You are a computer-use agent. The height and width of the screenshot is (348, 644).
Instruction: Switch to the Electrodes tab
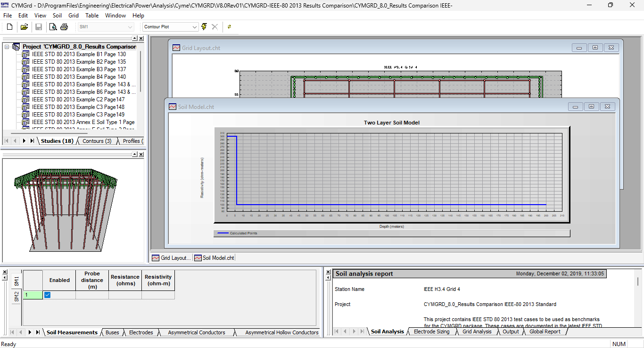pyautogui.click(x=141, y=332)
